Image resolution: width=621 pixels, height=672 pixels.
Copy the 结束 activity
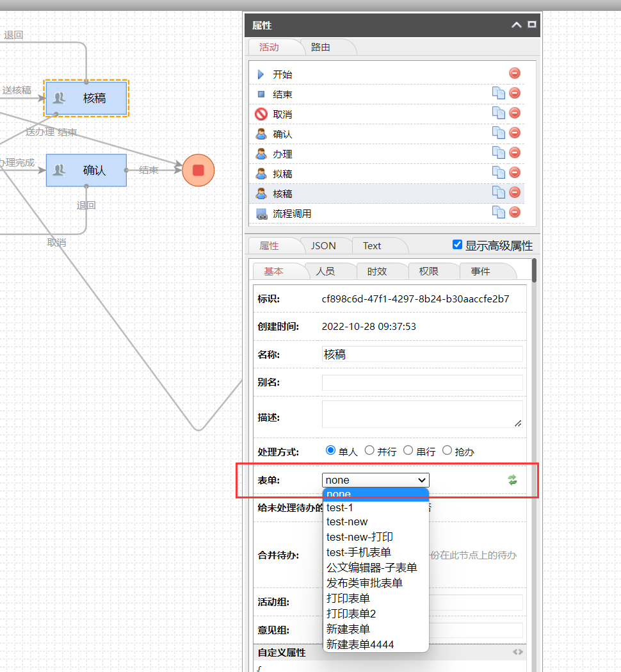click(x=498, y=93)
